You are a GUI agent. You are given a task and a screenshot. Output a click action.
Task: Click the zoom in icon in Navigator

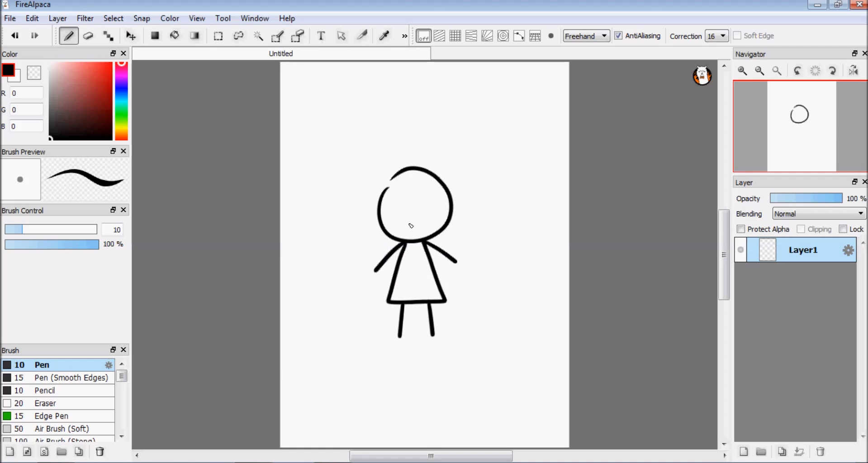coord(742,71)
